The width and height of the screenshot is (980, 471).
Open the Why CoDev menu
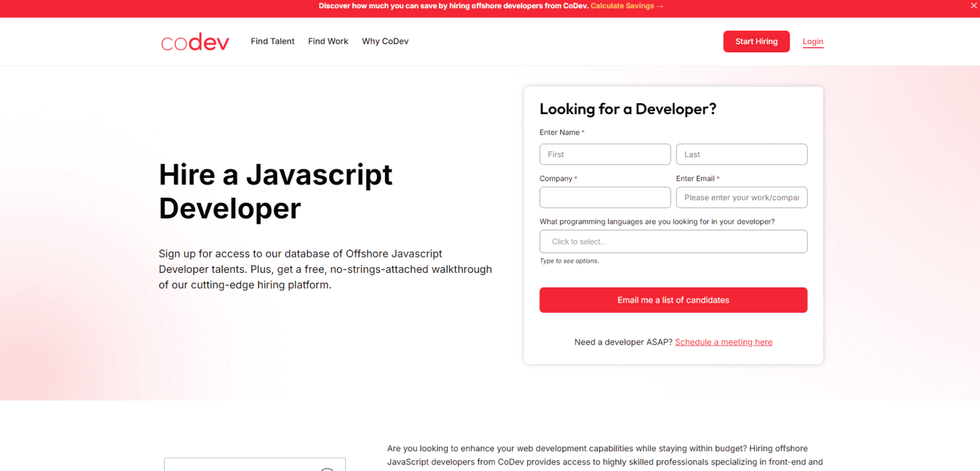click(x=385, y=41)
